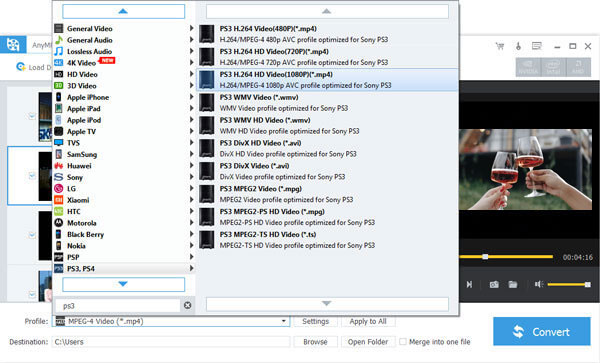The width and height of the screenshot is (600, 363).
Task: Adjust the volume slider
Action: click(x=569, y=284)
